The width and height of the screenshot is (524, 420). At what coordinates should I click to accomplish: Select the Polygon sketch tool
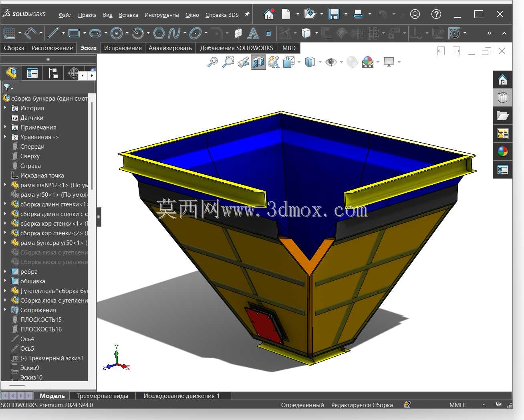coord(159,33)
